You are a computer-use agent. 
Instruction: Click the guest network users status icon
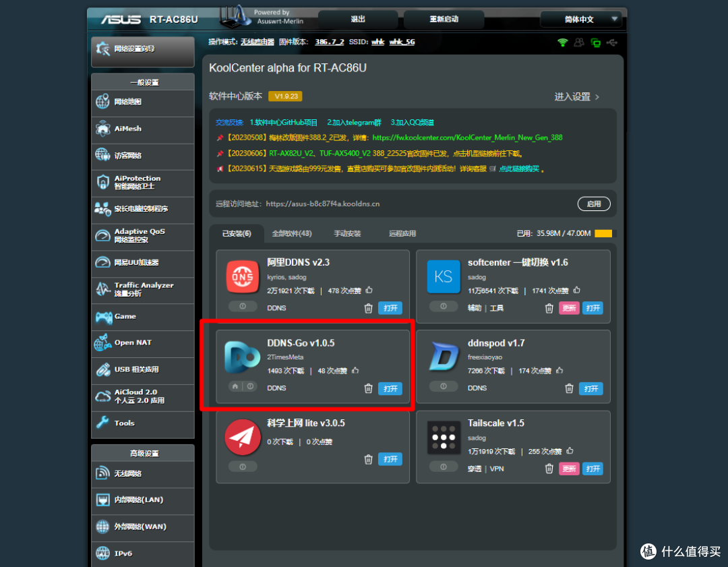coord(579,42)
